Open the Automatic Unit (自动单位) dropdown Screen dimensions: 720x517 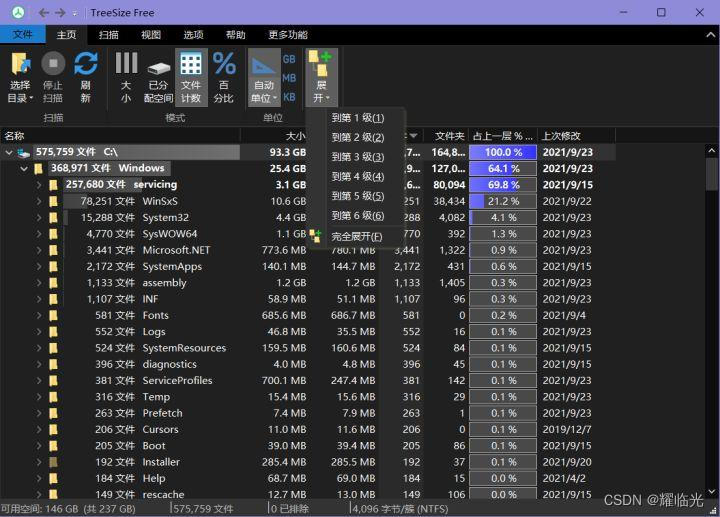pyautogui.click(x=264, y=77)
